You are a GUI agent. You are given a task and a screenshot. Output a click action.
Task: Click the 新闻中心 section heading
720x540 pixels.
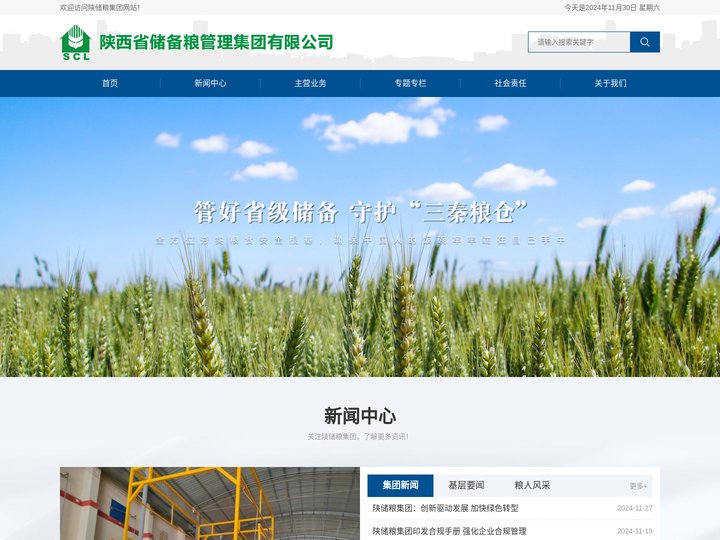[360, 416]
